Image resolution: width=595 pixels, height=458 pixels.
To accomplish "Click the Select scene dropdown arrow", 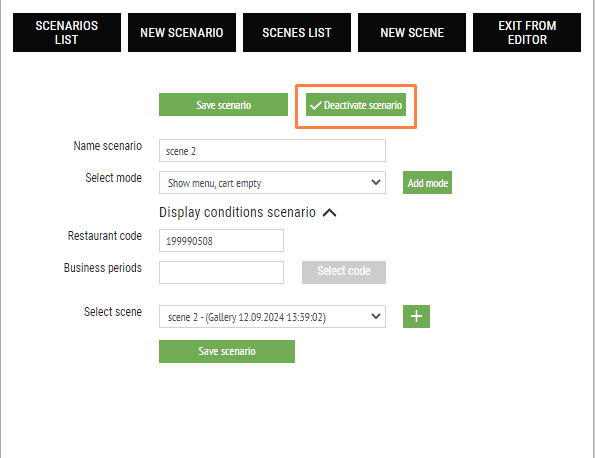I will (x=376, y=316).
